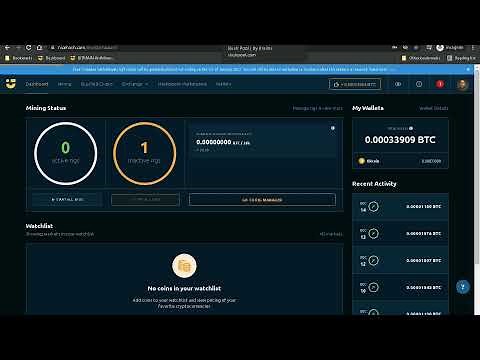
Task: Open the Other bookmarks folder
Action: pyautogui.click(x=421, y=58)
